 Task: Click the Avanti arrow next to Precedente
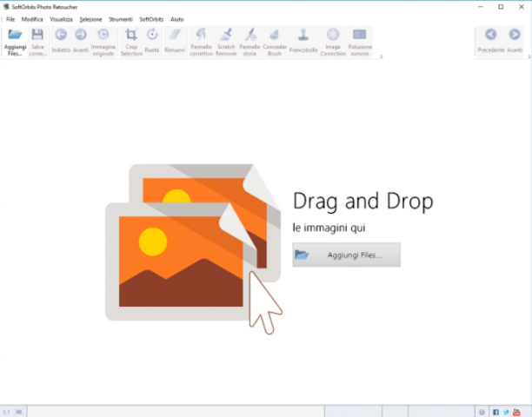tap(515, 35)
